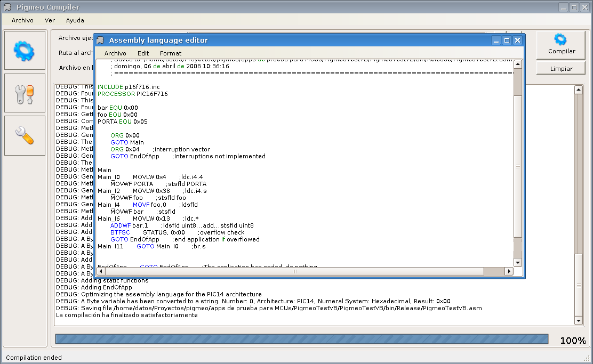Click editor vertical scrollbar down arrow
The image size is (593, 364).
coord(517,262)
